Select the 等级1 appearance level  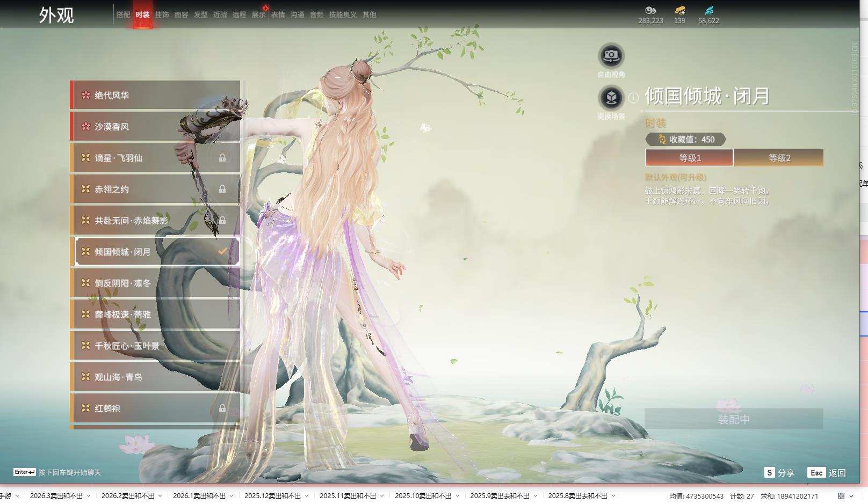coord(690,158)
